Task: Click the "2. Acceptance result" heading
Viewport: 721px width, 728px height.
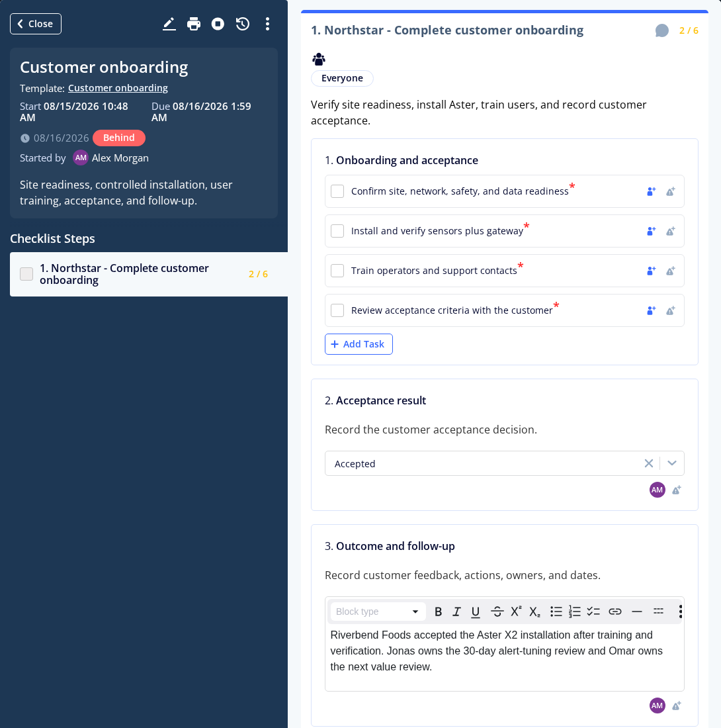Action: 375,400
